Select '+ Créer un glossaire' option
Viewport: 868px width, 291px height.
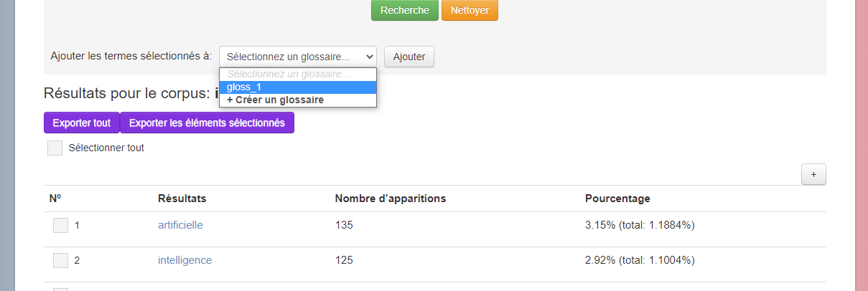[297, 100]
